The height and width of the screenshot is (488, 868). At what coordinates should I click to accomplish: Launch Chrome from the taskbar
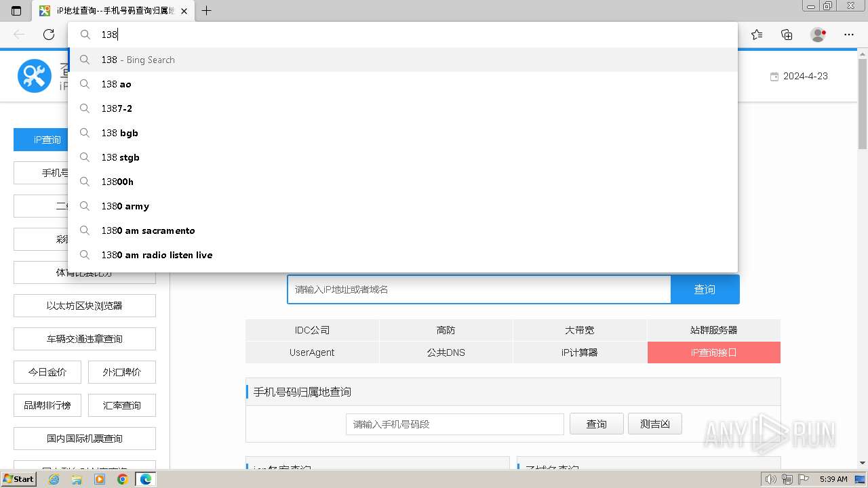click(x=122, y=479)
